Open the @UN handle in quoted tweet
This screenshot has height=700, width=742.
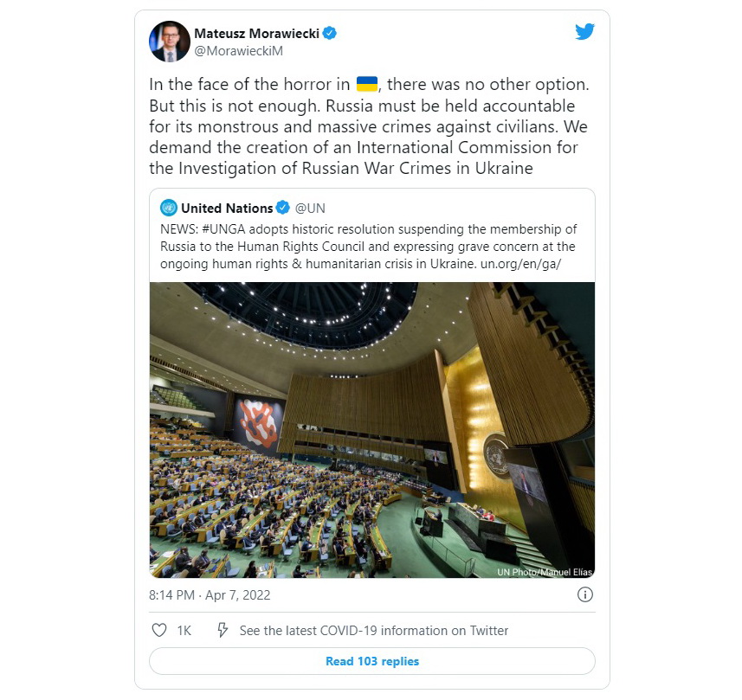point(310,209)
